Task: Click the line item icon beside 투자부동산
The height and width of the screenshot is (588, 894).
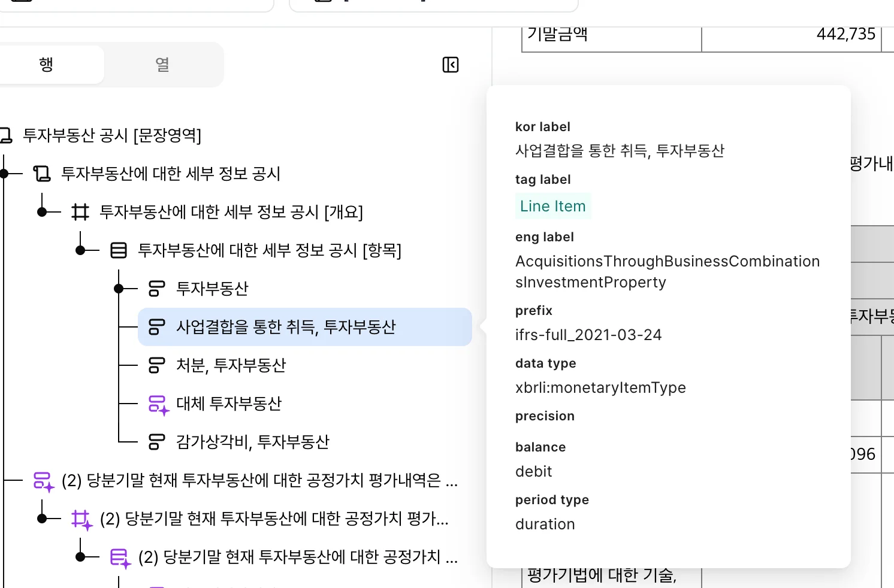Action: pos(156,288)
